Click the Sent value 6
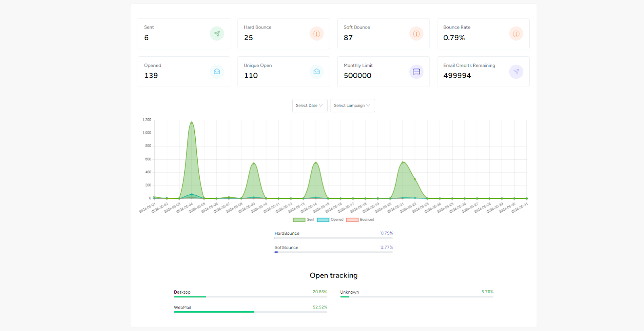Viewport: 644px width, 331px height. [x=147, y=38]
